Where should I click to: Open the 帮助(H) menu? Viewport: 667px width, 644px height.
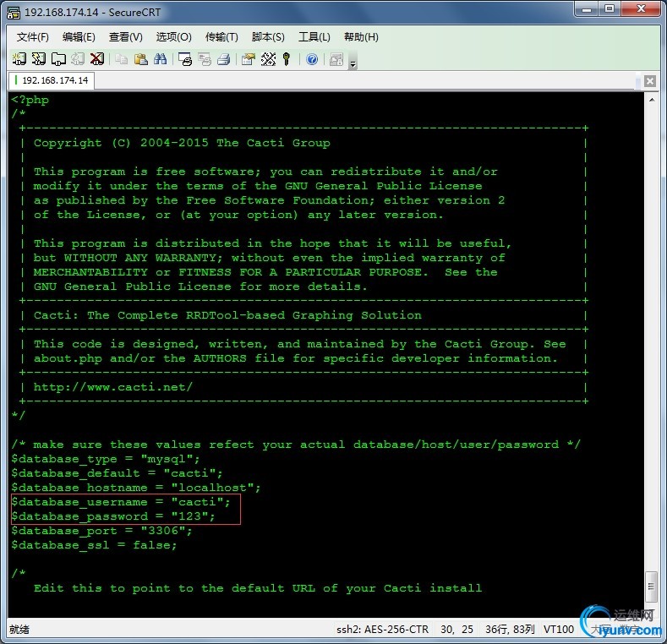pos(361,37)
